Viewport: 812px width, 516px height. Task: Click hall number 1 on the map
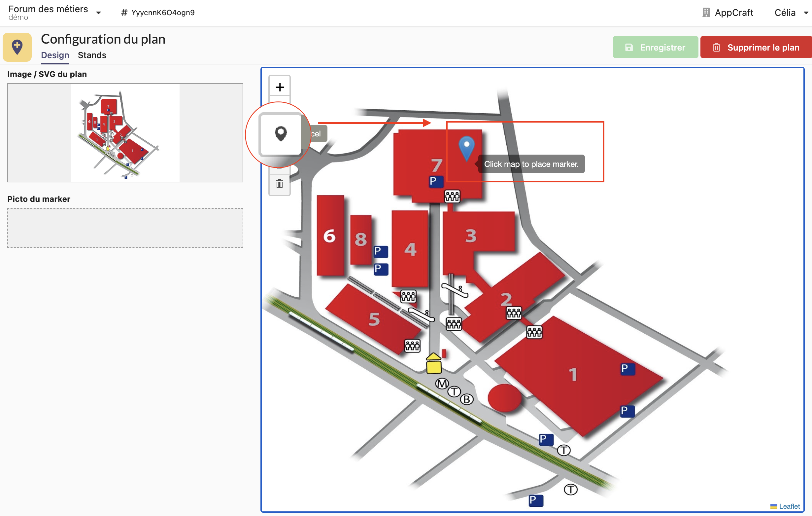pos(573,375)
